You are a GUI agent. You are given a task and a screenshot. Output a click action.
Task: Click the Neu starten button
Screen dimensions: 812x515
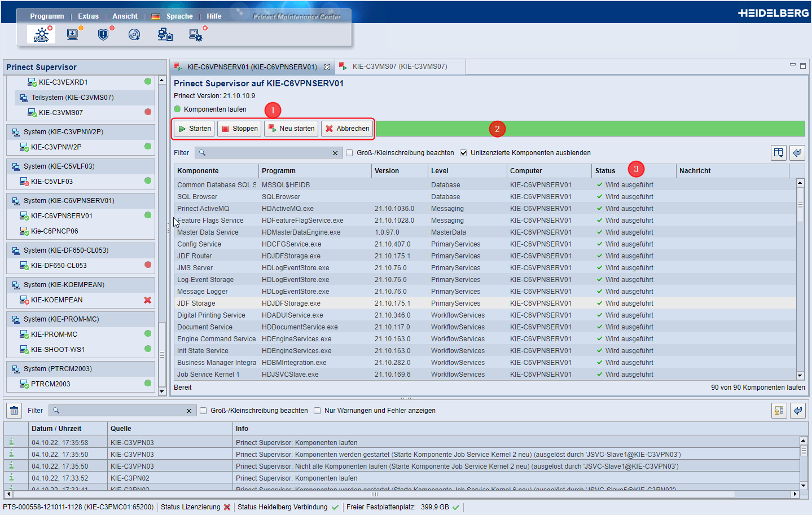click(x=291, y=129)
